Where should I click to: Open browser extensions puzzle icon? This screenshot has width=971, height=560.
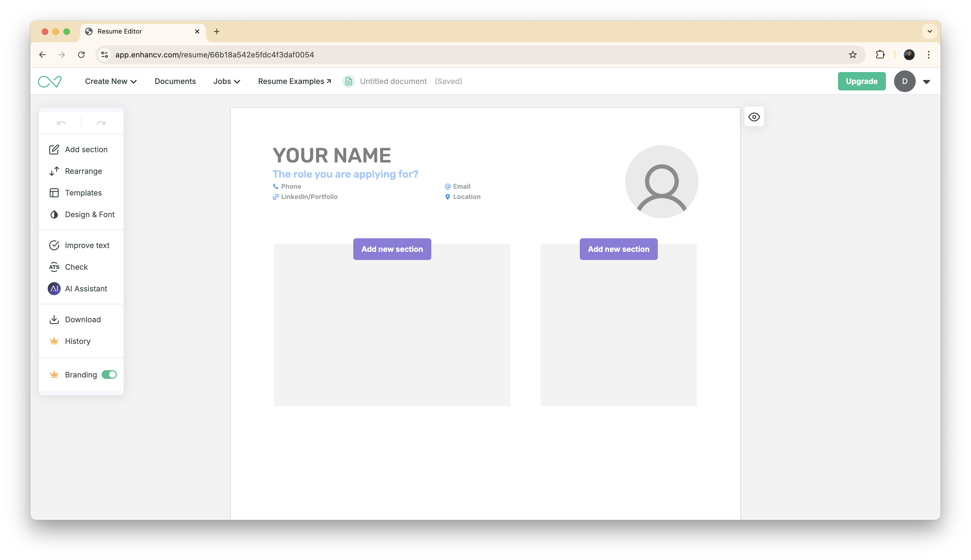click(880, 55)
